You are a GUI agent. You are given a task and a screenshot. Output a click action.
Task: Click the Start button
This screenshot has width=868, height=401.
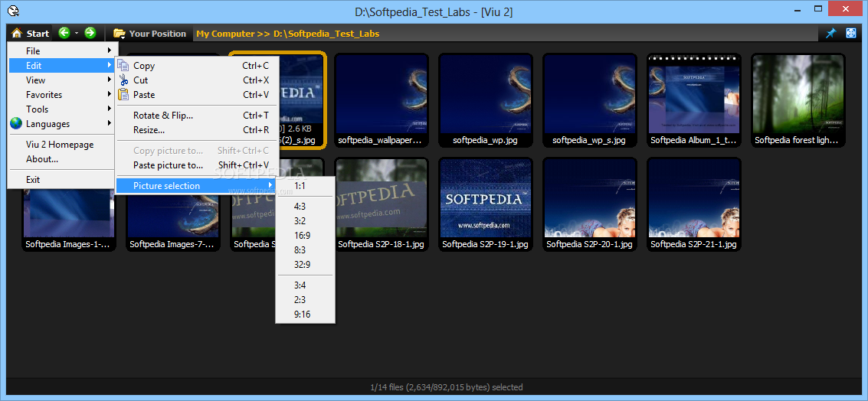(x=31, y=33)
